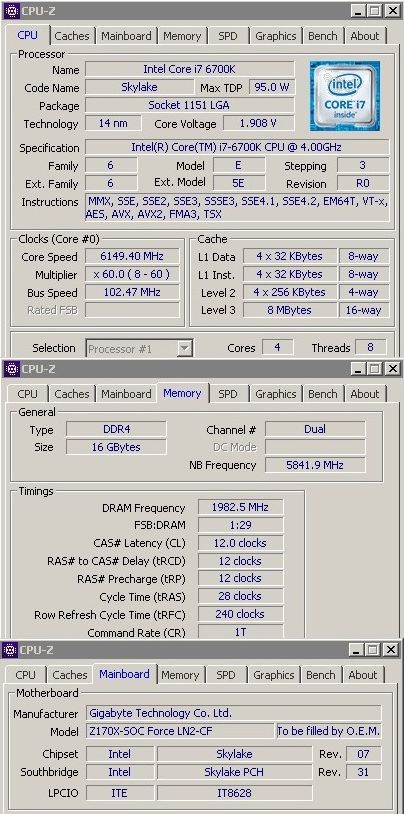Open Graphics tab in the Memory window

(x=275, y=394)
